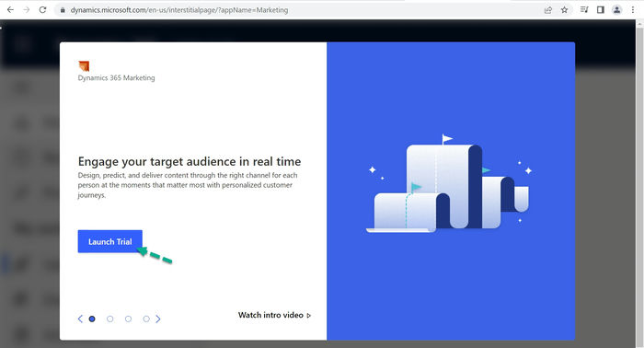The image size is (644, 348).
Task: Click the 'Engage your target audience' heading
Action: coord(190,161)
